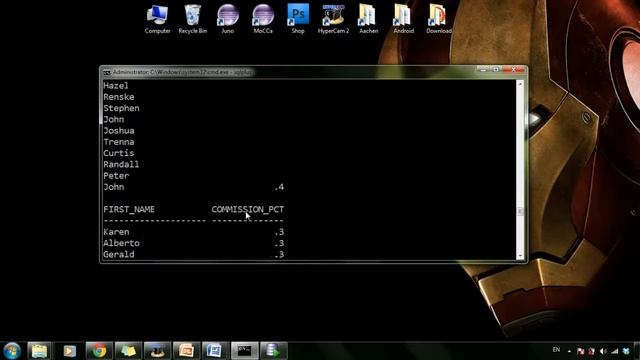Open Word from the taskbar
This screenshot has width=640, height=360.
216,351
